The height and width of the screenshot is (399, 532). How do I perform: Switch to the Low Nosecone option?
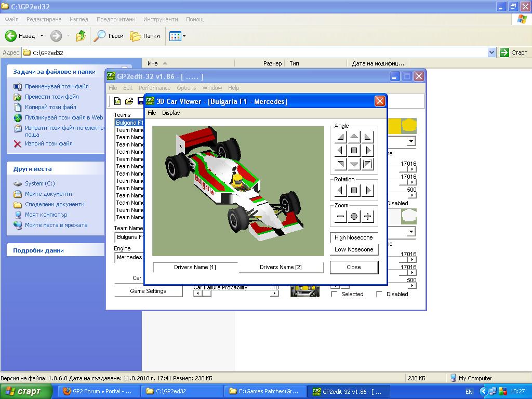click(354, 249)
